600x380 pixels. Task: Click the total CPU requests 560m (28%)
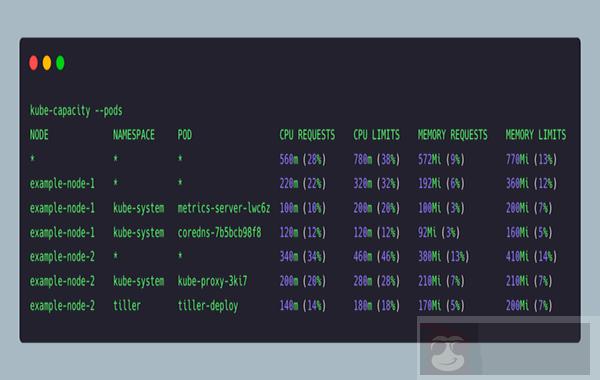point(303,159)
